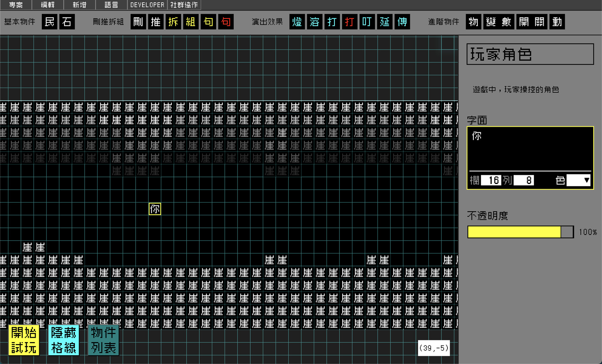Select the 延 delay effect icon
Screen dimensions: 602x364
coord(385,22)
